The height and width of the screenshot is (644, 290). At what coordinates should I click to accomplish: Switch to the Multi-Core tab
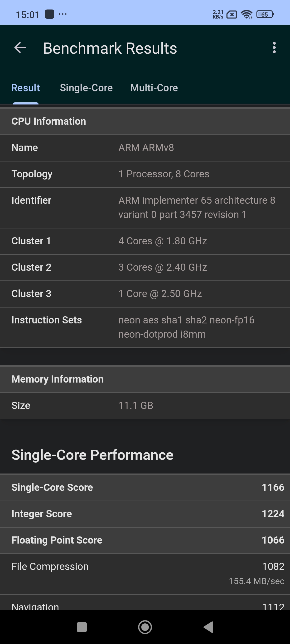pyautogui.click(x=154, y=88)
